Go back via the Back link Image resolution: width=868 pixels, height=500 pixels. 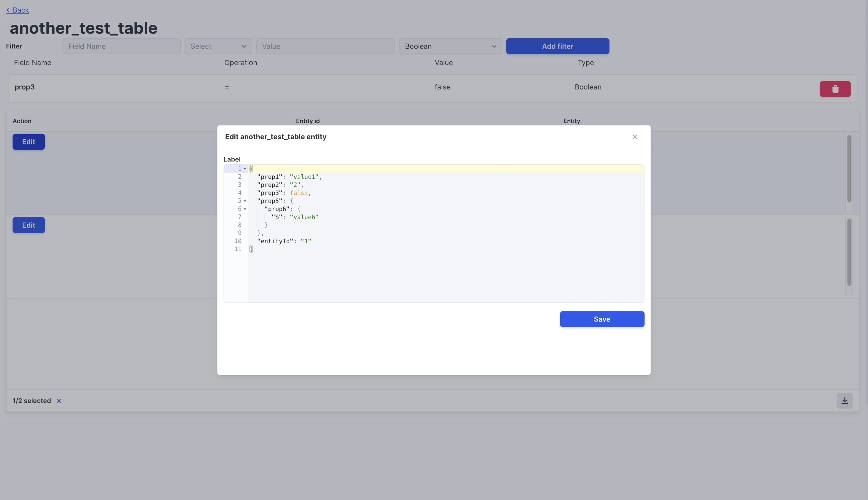pos(18,10)
